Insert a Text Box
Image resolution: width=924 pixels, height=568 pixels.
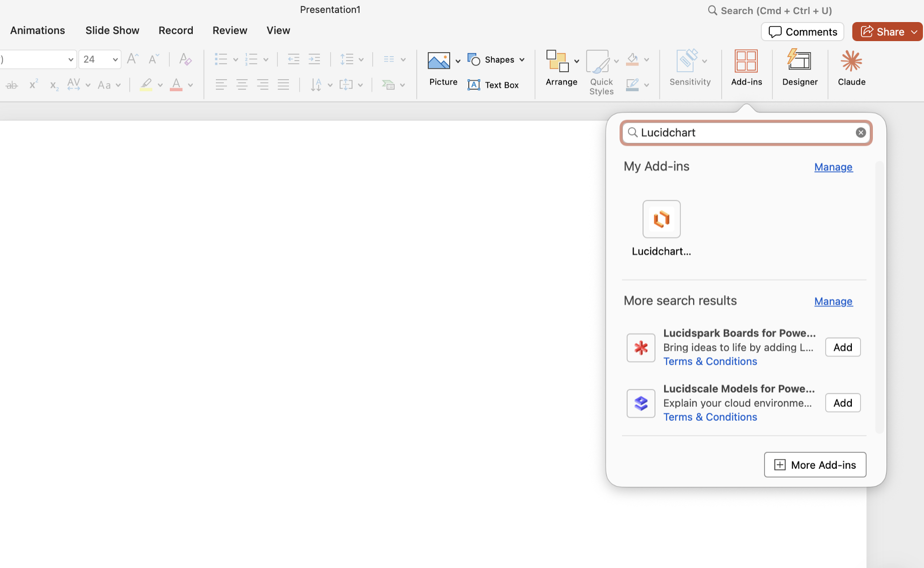click(493, 85)
